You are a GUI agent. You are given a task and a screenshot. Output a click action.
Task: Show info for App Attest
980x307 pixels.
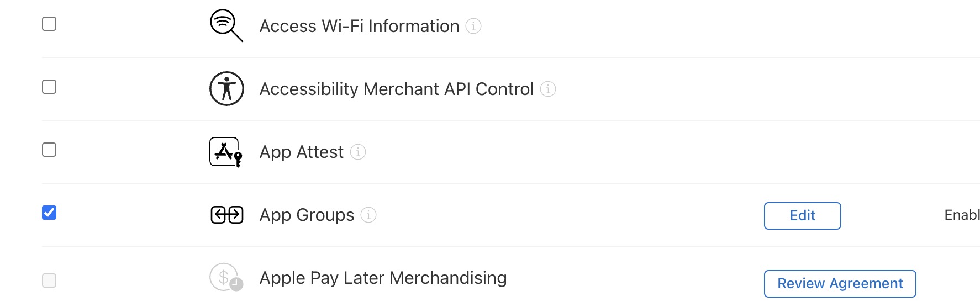coord(358,152)
